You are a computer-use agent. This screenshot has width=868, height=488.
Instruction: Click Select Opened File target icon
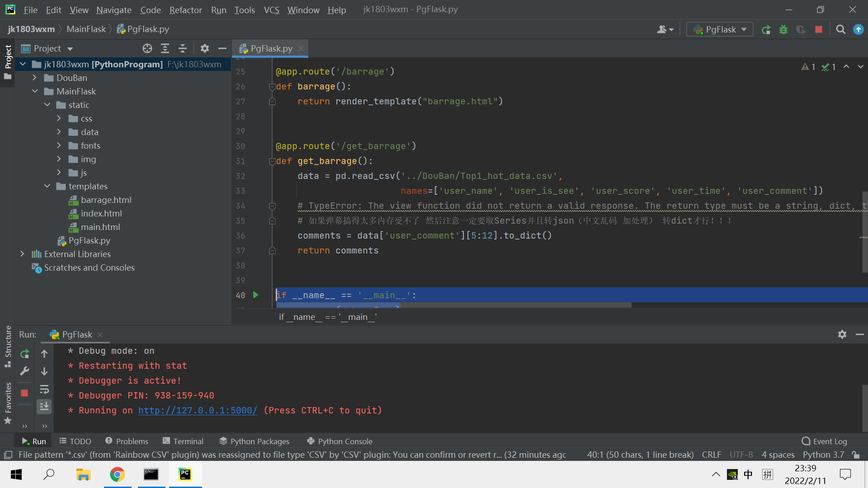pyautogui.click(x=147, y=48)
